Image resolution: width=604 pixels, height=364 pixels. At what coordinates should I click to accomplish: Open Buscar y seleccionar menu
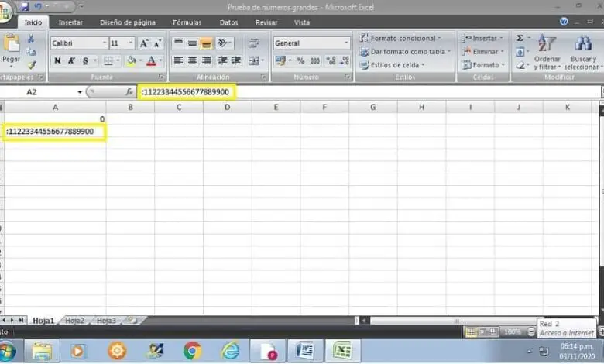(x=583, y=52)
